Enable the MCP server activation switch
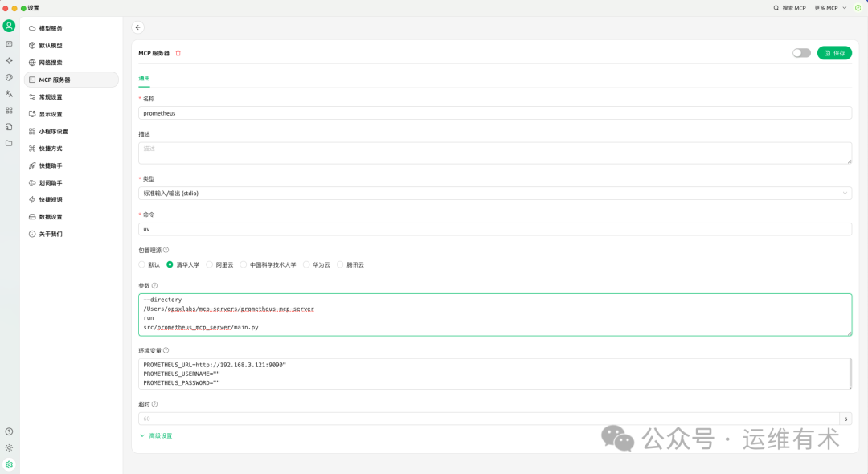 801,52
